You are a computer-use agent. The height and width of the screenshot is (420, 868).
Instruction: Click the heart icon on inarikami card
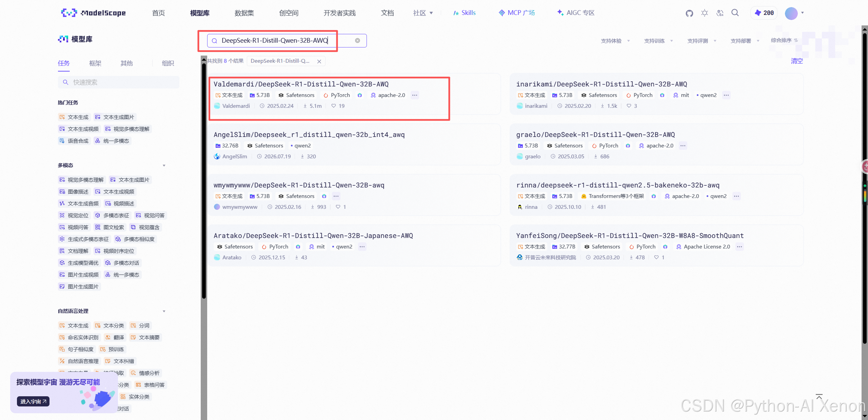click(629, 106)
